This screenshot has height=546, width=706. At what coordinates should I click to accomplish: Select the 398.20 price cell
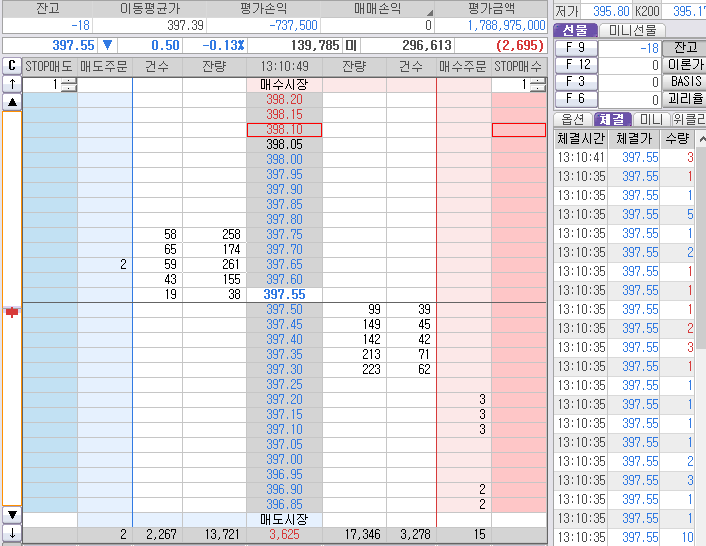284,99
